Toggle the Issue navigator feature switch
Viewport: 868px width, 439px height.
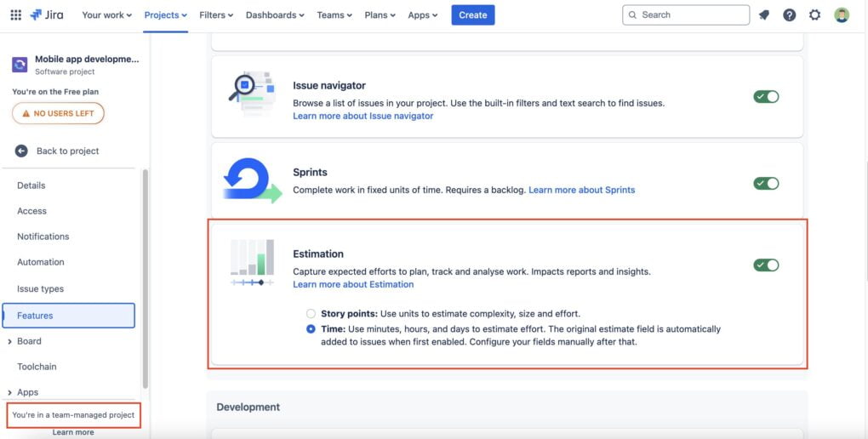coord(766,96)
